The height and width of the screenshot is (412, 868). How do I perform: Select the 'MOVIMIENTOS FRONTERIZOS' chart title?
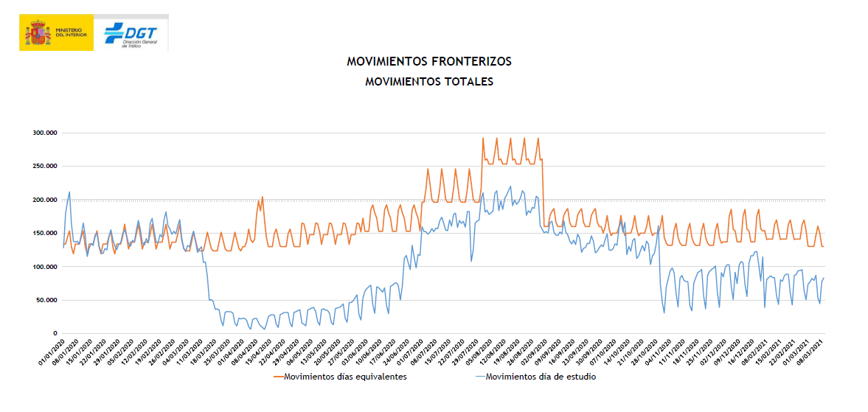(x=429, y=61)
